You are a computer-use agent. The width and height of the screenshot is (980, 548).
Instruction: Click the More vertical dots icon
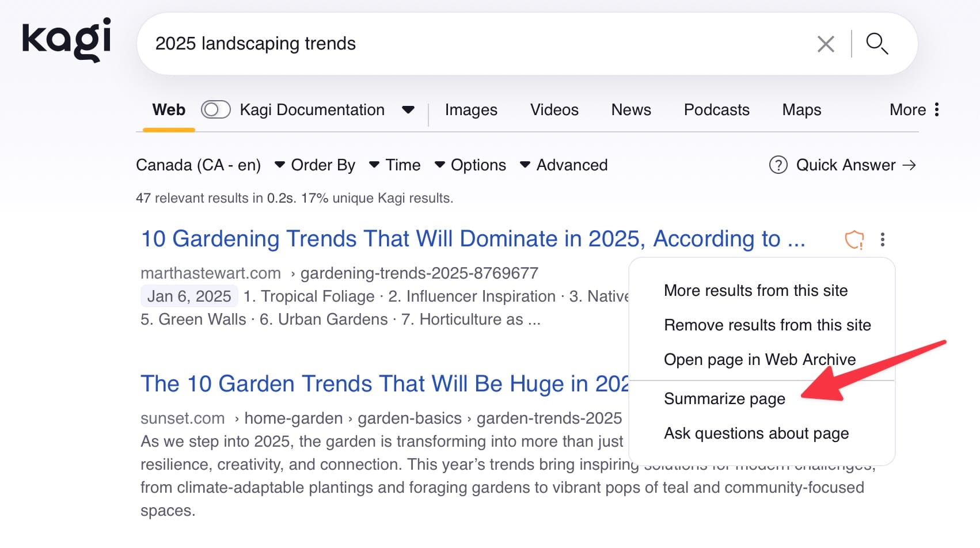point(937,109)
